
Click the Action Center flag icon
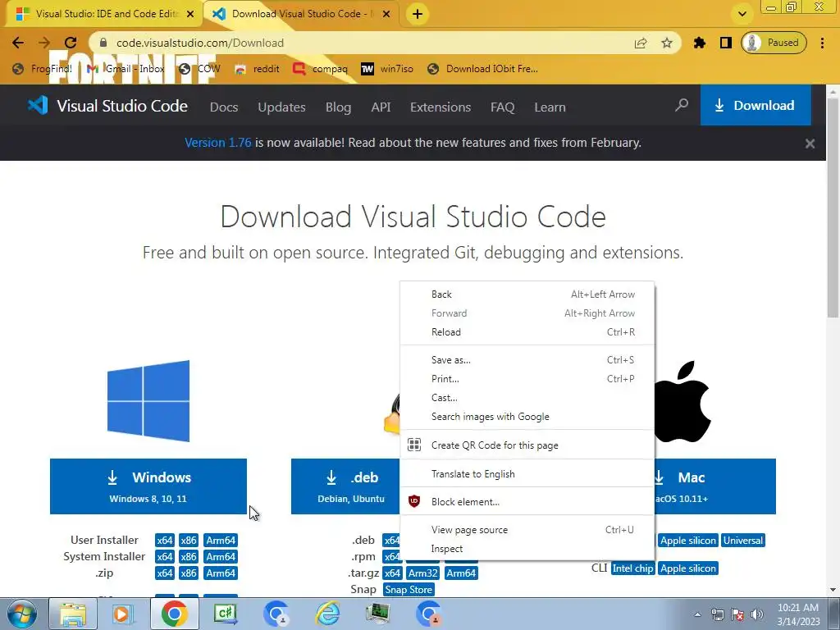[x=737, y=614]
